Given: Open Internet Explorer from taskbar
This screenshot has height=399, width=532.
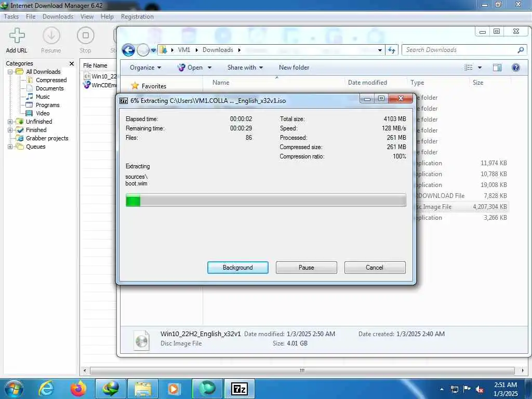Looking at the screenshot, I should (46, 389).
